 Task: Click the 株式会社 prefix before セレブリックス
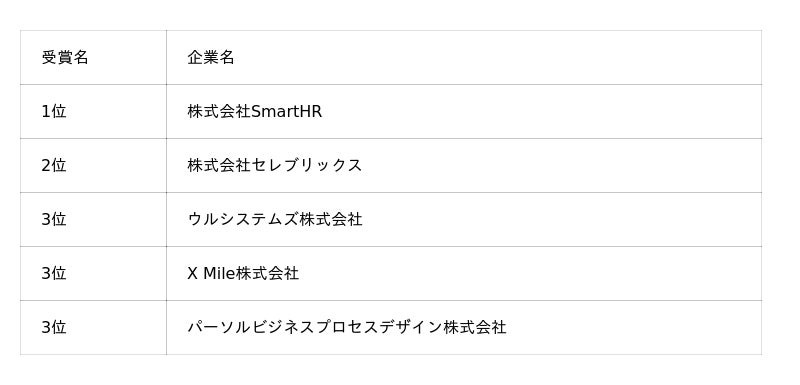219,166
